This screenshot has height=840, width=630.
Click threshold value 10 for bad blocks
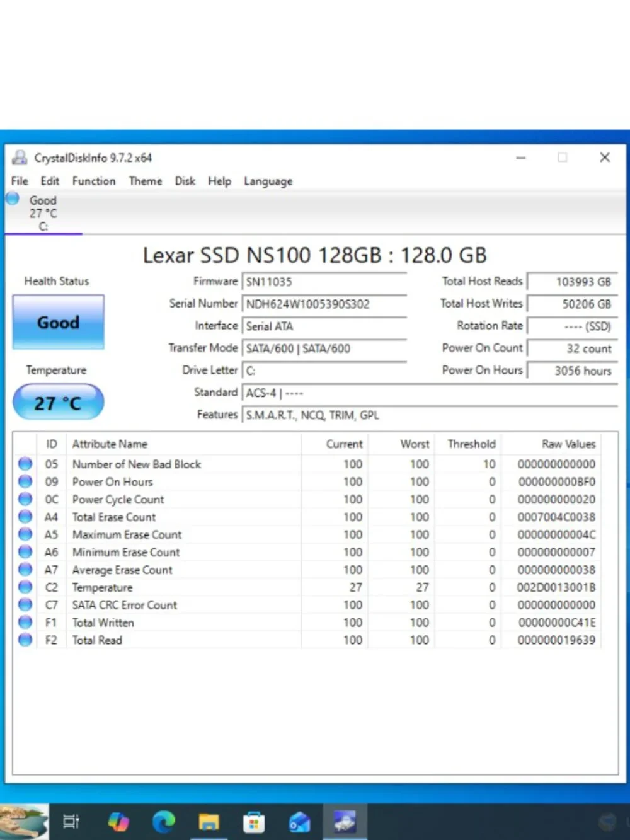tap(490, 464)
